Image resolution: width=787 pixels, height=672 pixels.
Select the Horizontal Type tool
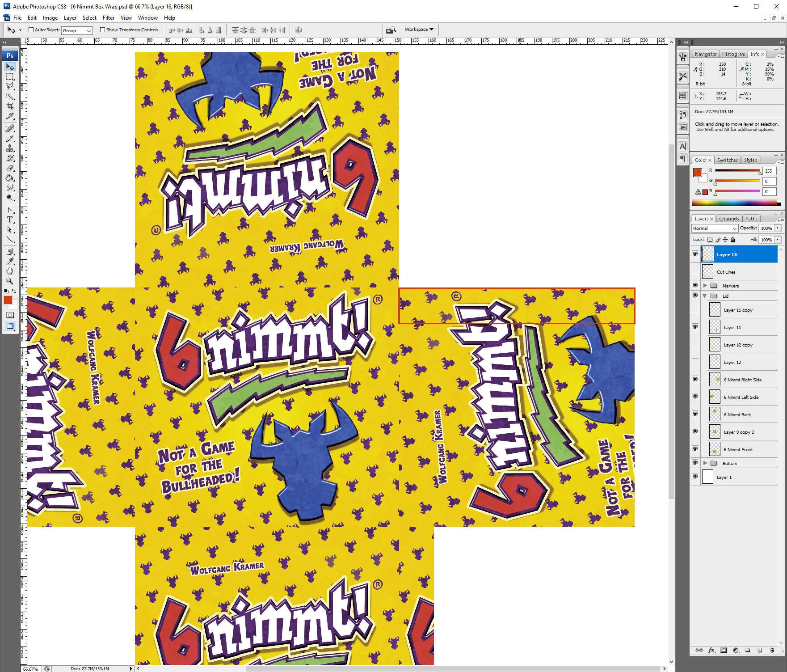(9, 220)
